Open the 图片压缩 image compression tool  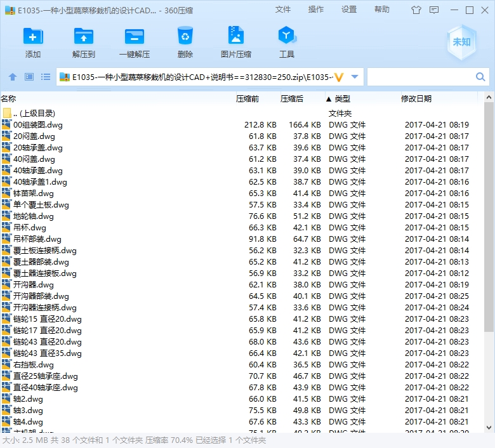pyautogui.click(x=236, y=35)
